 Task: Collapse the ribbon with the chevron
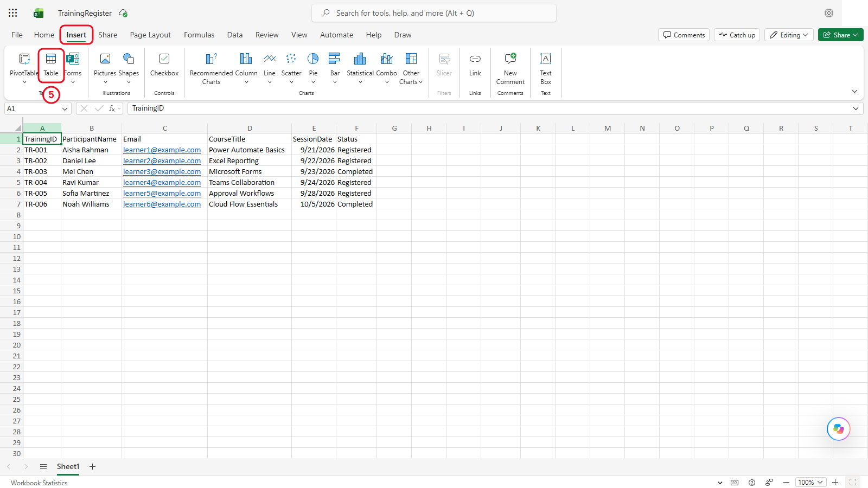[x=854, y=91]
